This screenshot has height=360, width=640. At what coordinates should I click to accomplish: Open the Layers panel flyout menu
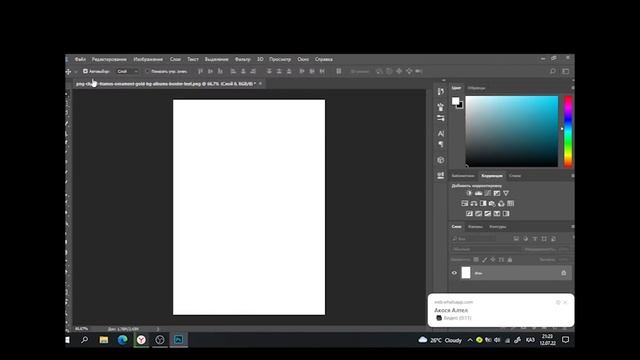point(572,227)
